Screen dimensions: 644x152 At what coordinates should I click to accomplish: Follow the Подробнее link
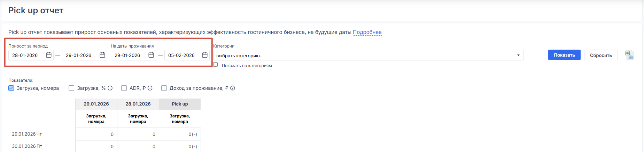(x=367, y=32)
